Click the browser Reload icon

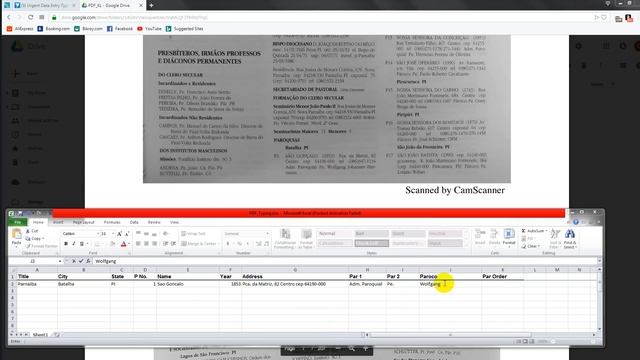pos(30,18)
